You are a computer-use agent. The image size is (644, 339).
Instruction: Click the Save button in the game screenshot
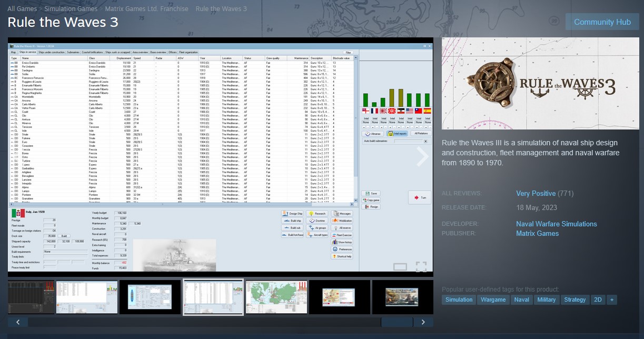(371, 193)
